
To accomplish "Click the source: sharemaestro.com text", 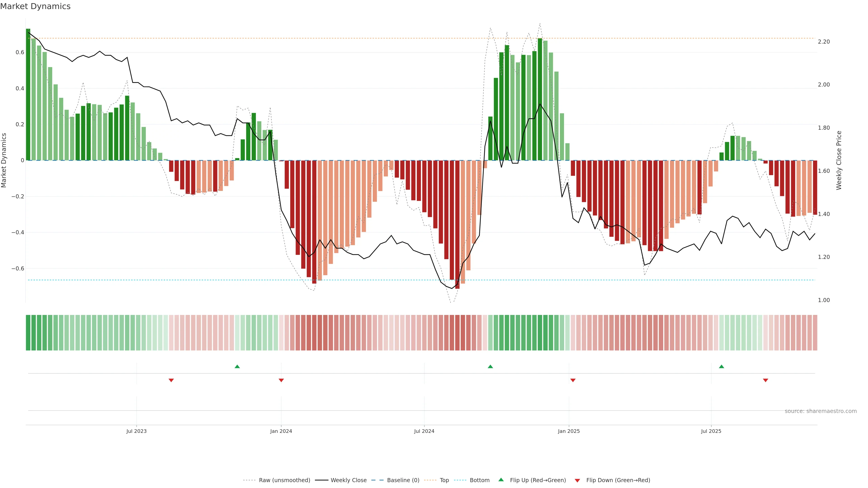I will [821, 411].
